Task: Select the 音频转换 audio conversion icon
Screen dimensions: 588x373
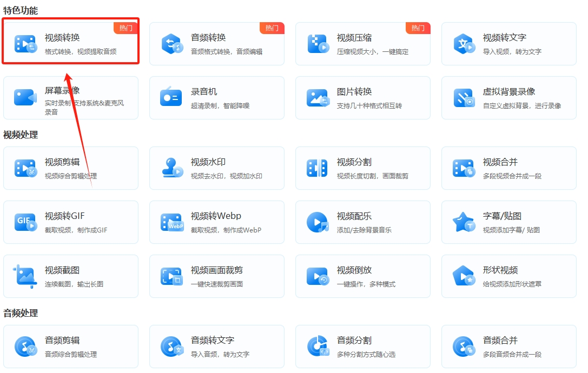Action: click(x=171, y=43)
